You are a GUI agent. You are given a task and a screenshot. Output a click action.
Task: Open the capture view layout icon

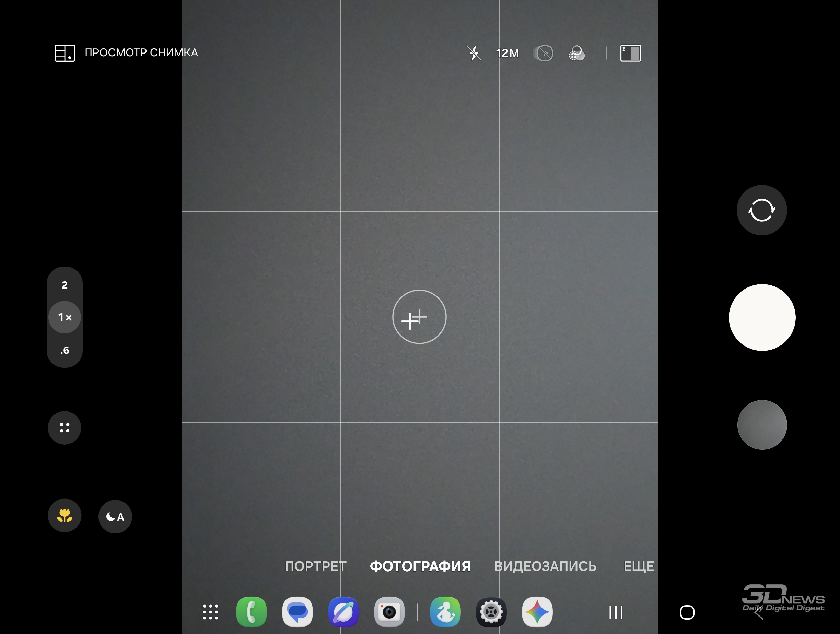point(65,53)
